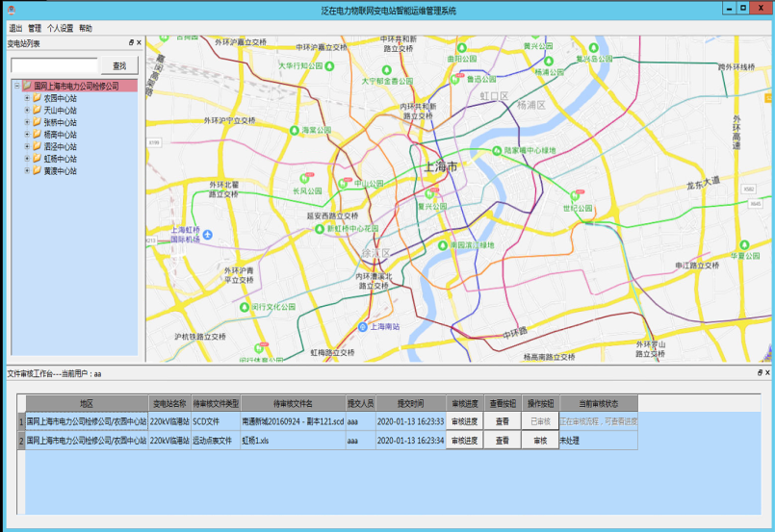775x532 pixels.
Task: Expand the 泗泾中心站 tree node
Action: pos(27,146)
